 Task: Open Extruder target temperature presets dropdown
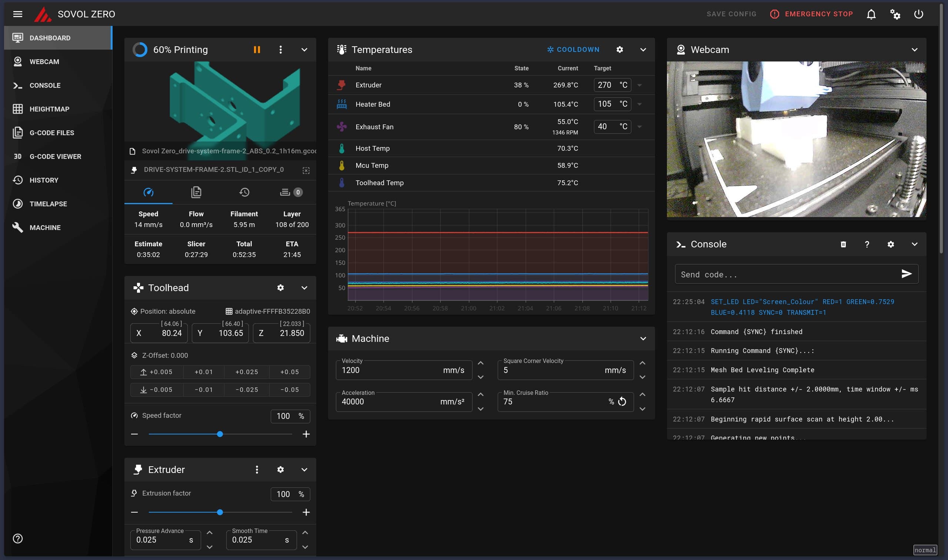(640, 85)
